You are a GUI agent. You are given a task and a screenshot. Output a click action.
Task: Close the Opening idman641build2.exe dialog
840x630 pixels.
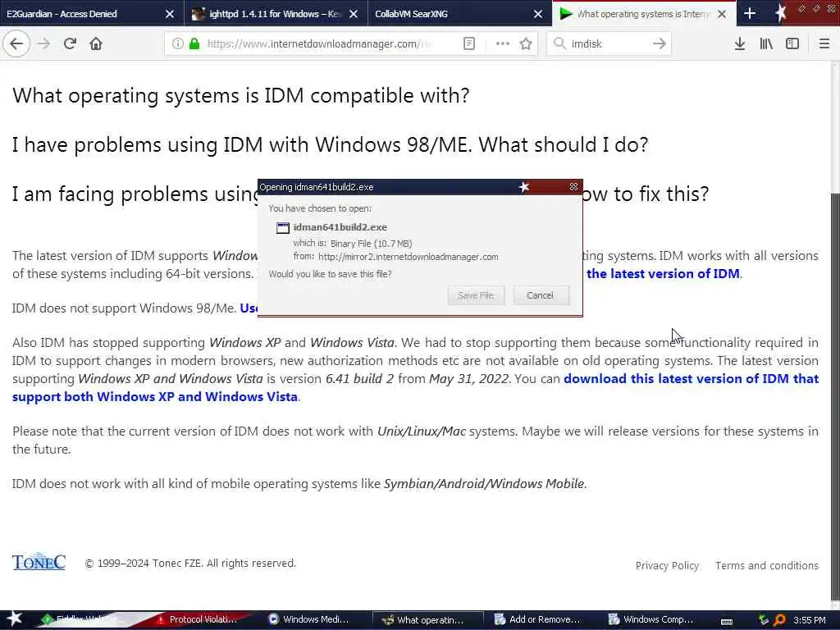pyautogui.click(x=573, y=186)
